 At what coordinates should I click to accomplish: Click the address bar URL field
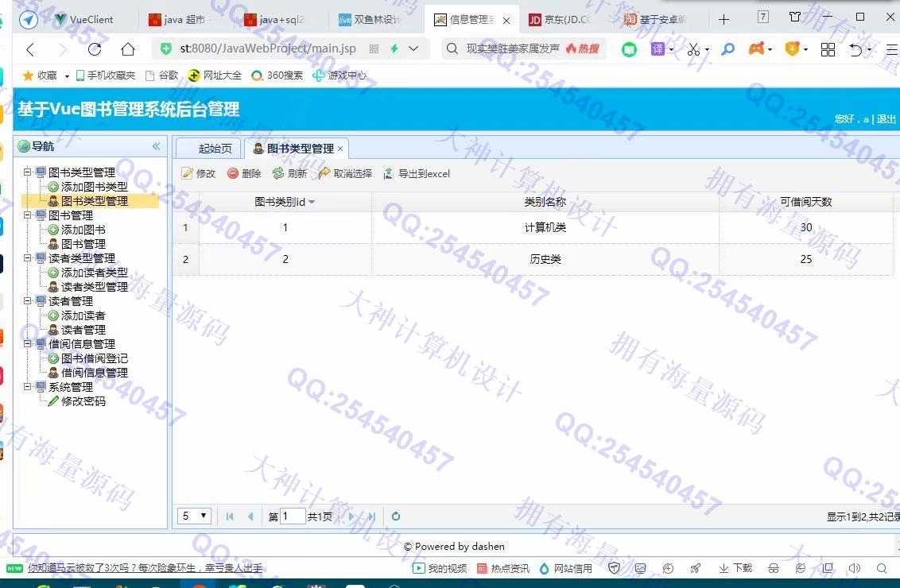[268, 48]
